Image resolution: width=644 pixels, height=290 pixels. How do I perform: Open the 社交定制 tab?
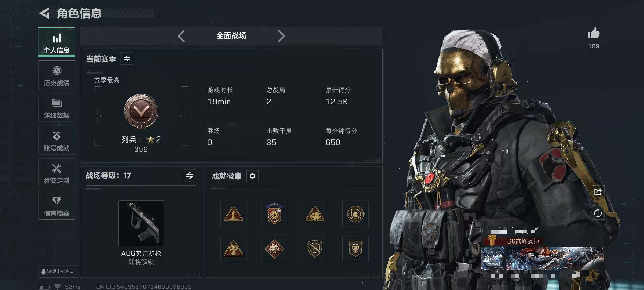tap(57, 173)
